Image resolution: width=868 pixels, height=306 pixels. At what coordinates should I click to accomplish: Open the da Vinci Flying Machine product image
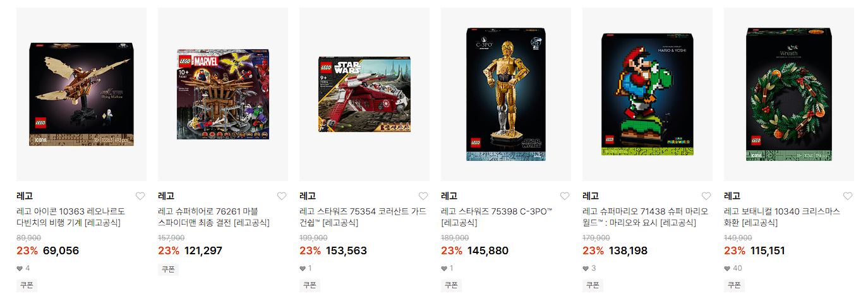click(81, 95)
